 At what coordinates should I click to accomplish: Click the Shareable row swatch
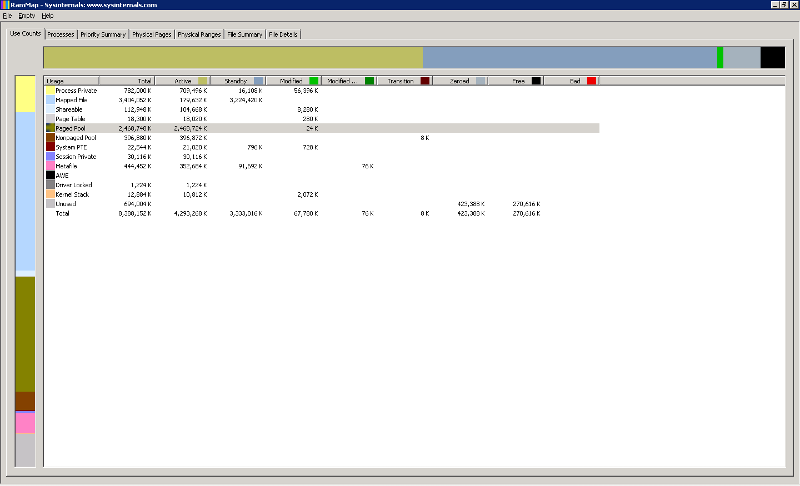tap(50, 109)
